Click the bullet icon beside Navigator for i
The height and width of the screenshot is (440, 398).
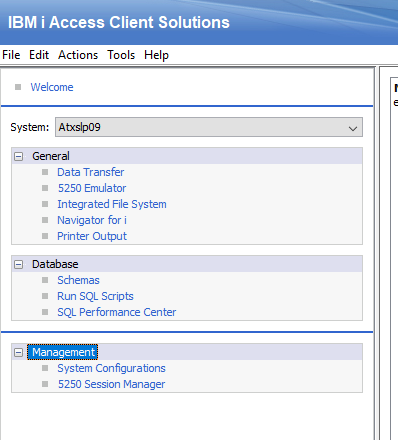(x=45, y=220)
